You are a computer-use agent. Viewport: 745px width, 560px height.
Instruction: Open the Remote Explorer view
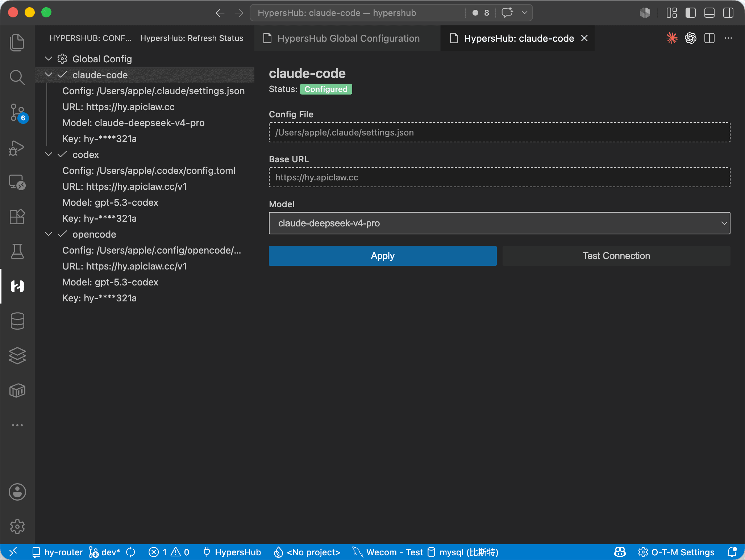[x=17, y=182]
